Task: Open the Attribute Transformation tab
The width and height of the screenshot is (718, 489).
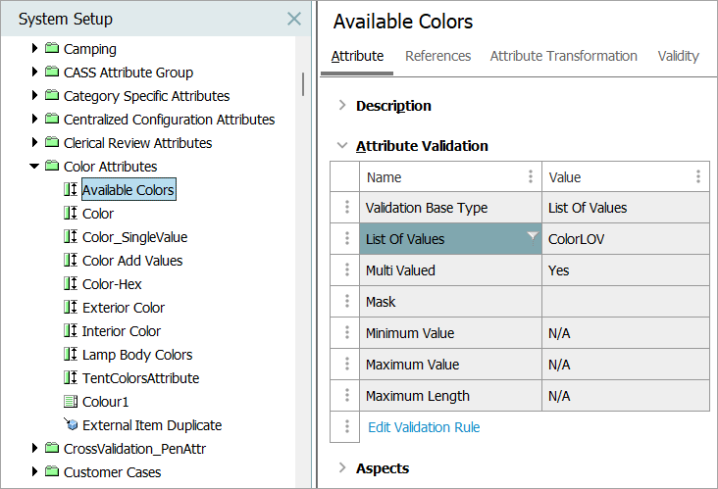Action: pos(564,56)
